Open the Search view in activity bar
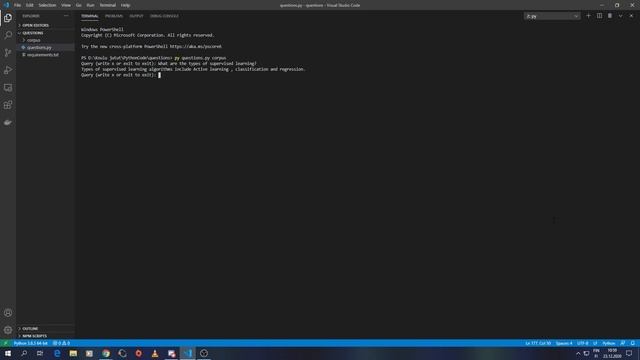This screenshot has width=640, height=360. click(x=8, y=35)
